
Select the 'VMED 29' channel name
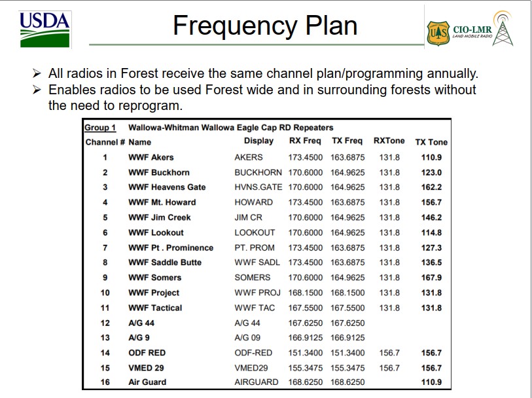[x=146, y=368]
